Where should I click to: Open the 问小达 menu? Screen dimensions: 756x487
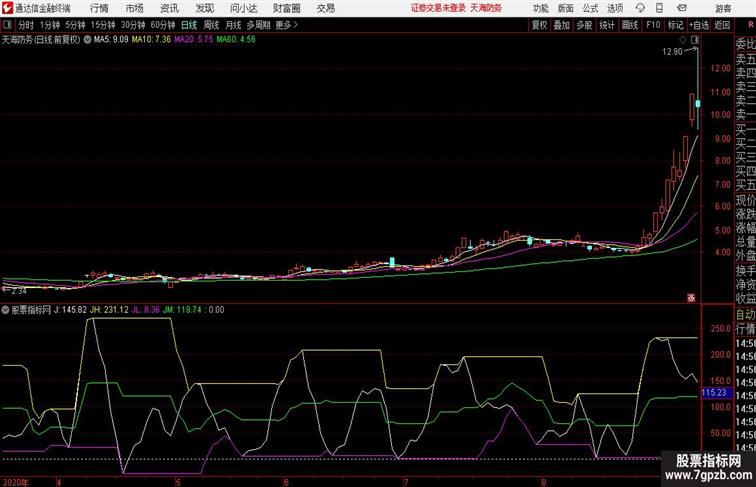coord(243,8)
